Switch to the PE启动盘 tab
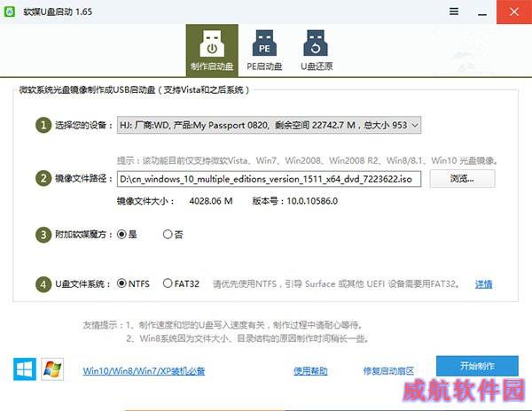The width and height of the screenshot is (532, 411). [x=264, y=50]
